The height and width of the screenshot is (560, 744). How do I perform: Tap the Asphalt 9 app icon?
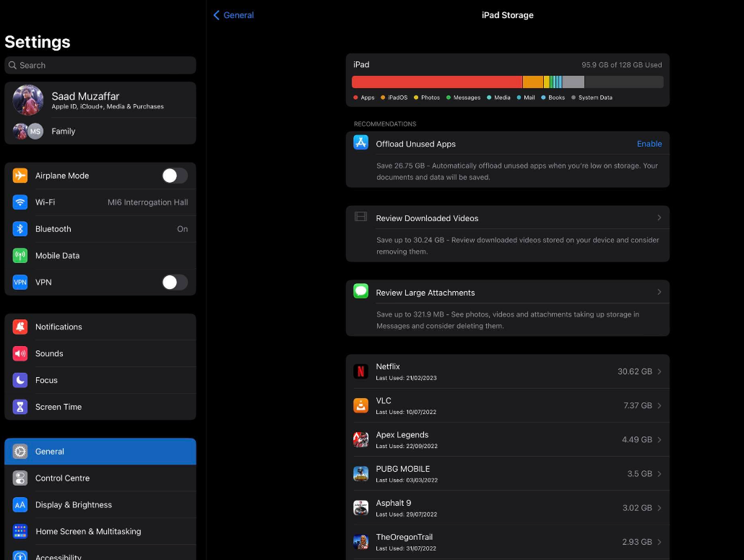(360, 508)
